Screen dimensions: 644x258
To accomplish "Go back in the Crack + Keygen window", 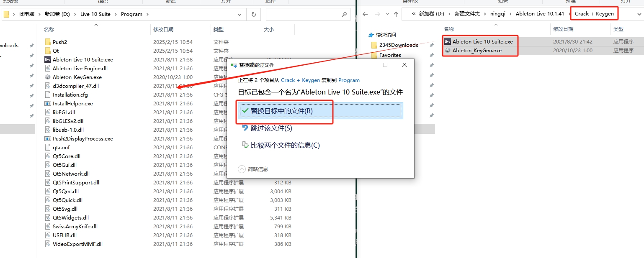I will click(x=365, y=14).
